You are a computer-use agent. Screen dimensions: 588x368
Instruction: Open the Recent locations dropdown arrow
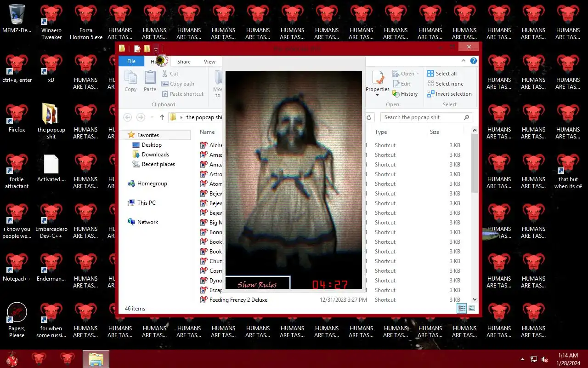[152, 117]
